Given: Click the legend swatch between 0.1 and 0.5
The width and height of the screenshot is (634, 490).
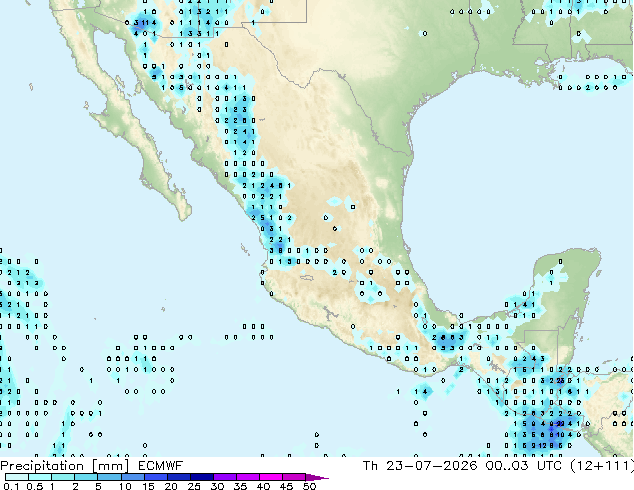Looking at the screenshot, I should pos(17,477).
